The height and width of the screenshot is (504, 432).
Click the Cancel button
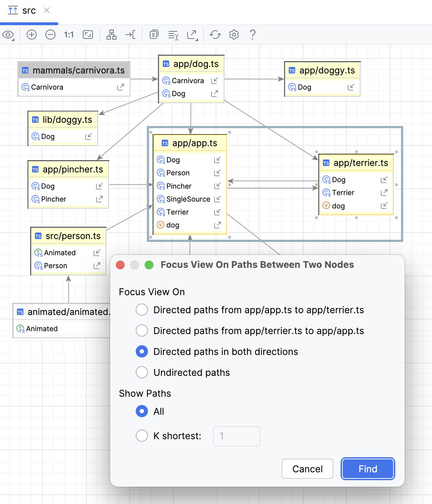point(307,469)
